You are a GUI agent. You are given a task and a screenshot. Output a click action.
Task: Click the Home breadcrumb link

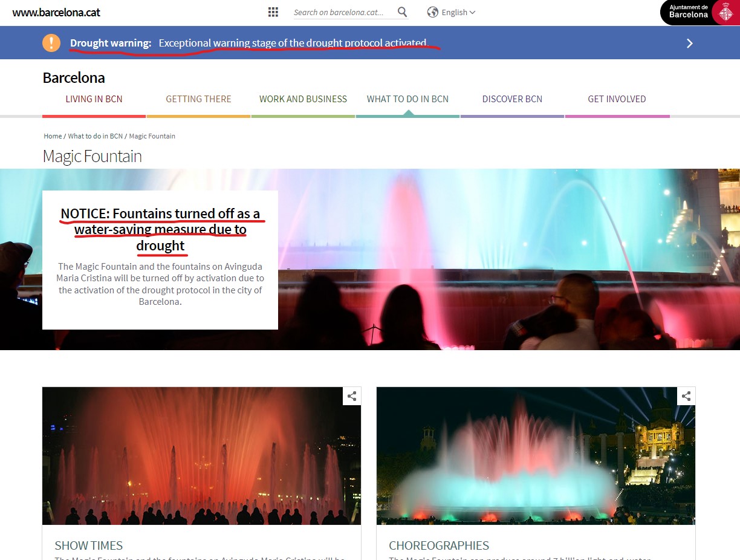click(53, 136)
